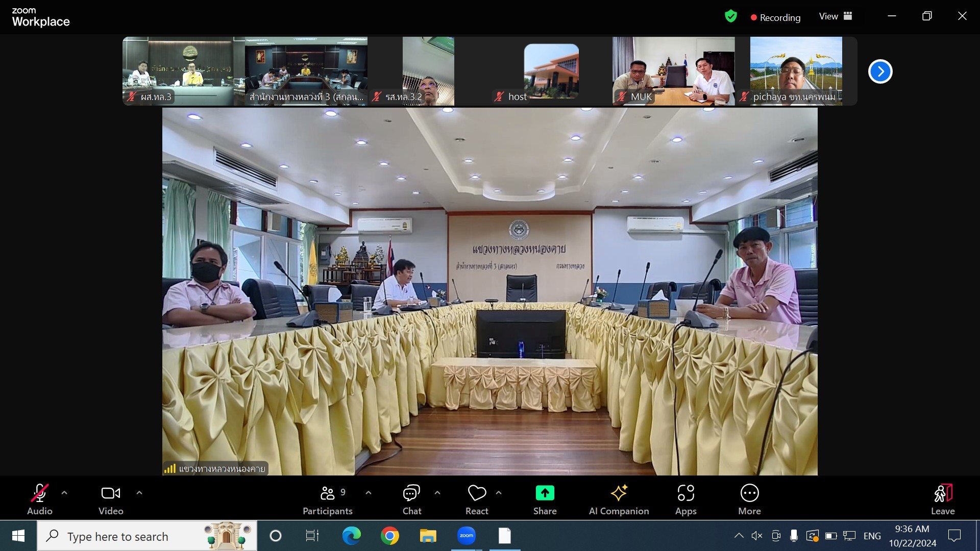Expand video options arrow next to Video
The width and height of the screenshot is (980, 551).
tap(139, 493)
